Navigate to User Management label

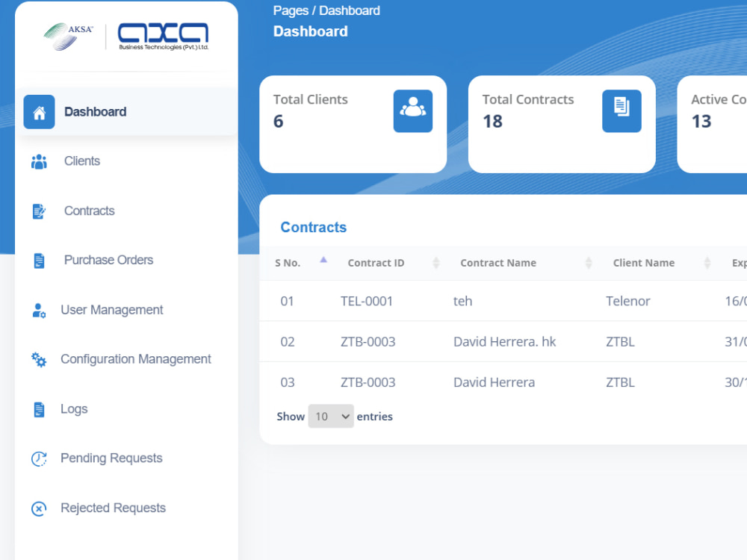coord(112,310)
